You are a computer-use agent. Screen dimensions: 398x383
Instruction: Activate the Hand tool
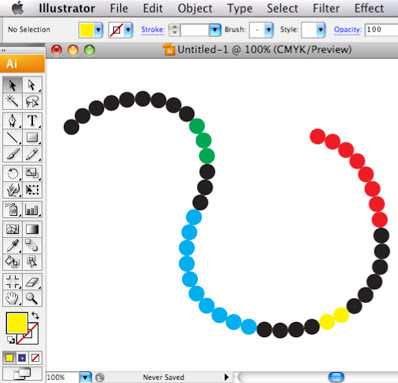[x=12, y=298]
